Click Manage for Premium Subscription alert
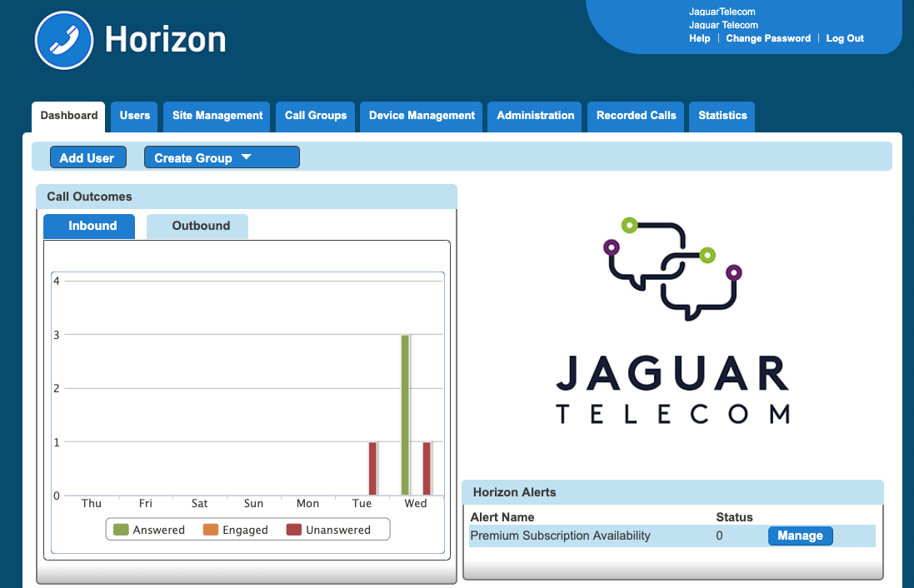914x588 pixels. 800,536
